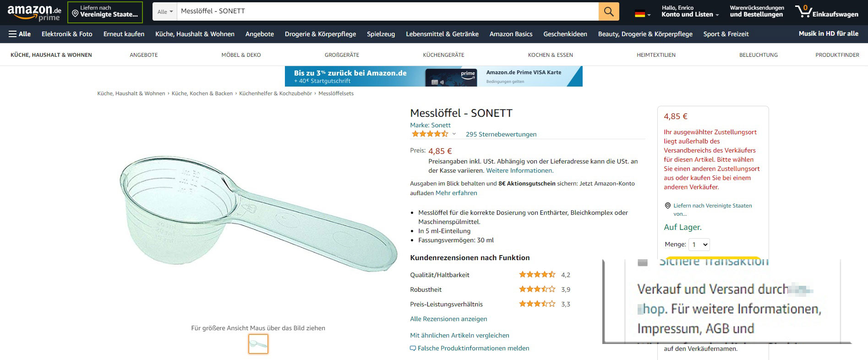Open the 295 Sternebewertungen link
The height and width of the screenshot is (360, 868).
coord(501,134)
